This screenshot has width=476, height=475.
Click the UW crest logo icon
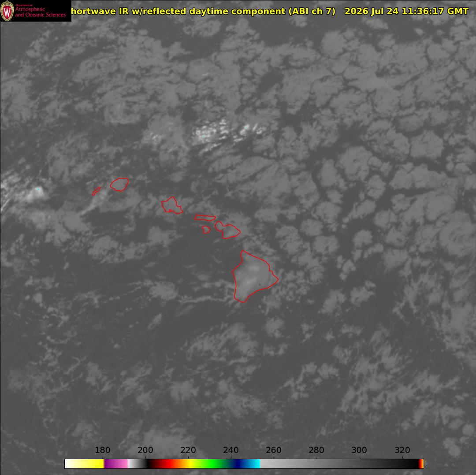tap(7, 11)
